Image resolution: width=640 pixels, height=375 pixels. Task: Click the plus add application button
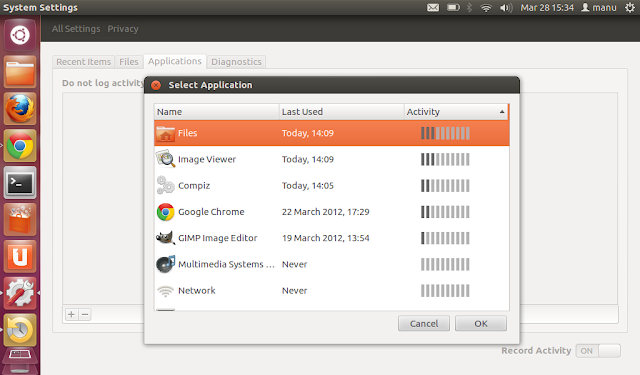[x=71, y=314]
